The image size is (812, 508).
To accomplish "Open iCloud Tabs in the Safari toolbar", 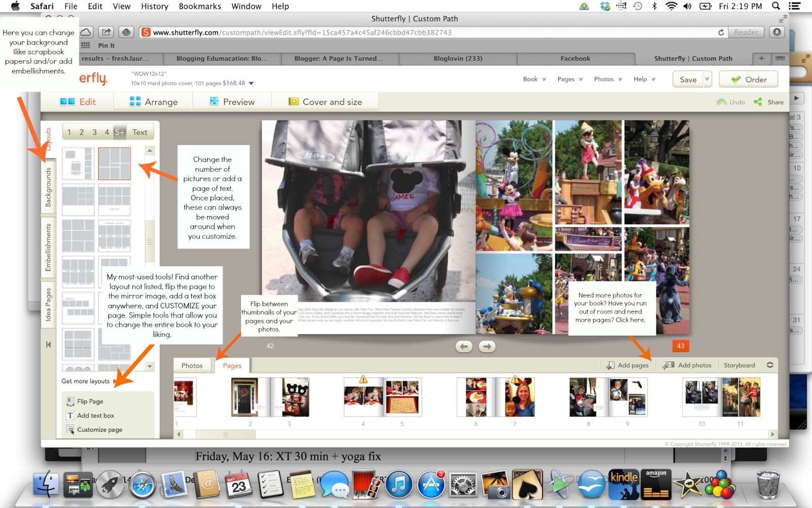I will coord(86,32).
